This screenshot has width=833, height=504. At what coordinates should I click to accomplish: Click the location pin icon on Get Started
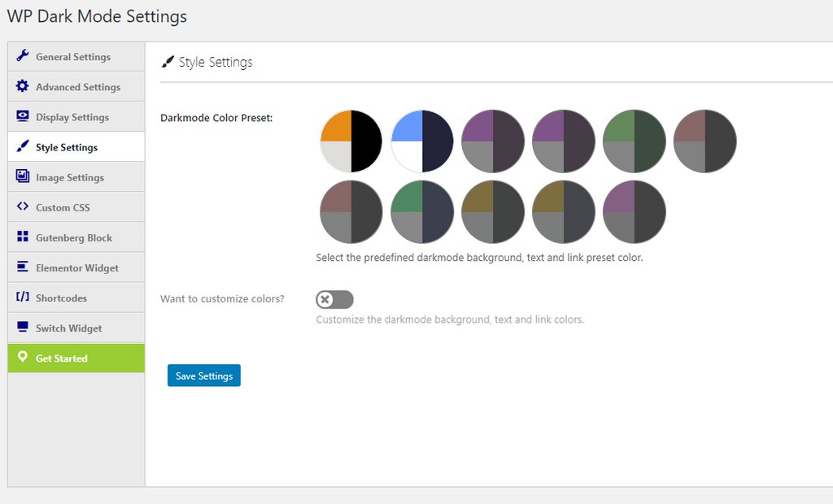point(22,357)
